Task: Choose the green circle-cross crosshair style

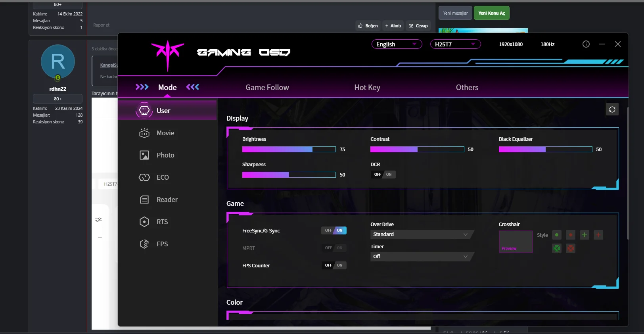Action: 557,248
